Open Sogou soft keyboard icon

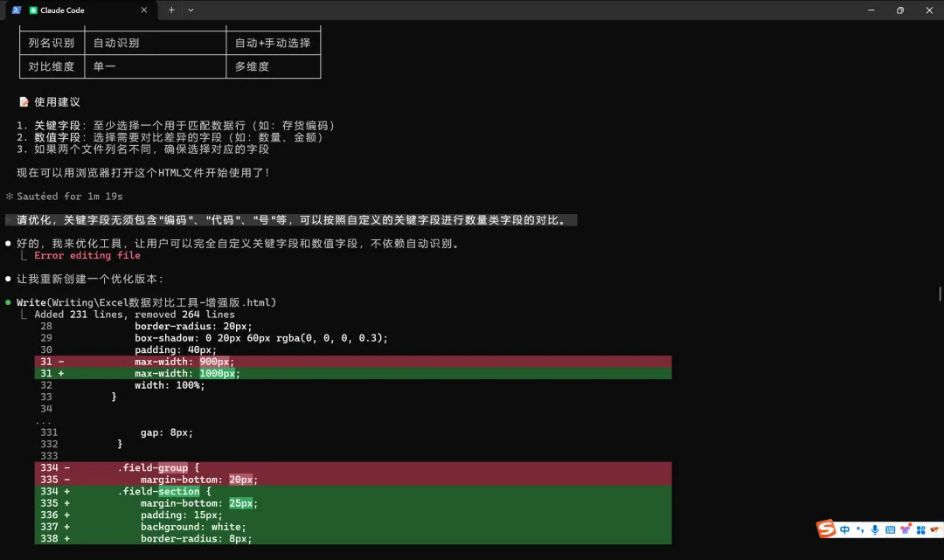pyautogui.click(x=891, y=530)
